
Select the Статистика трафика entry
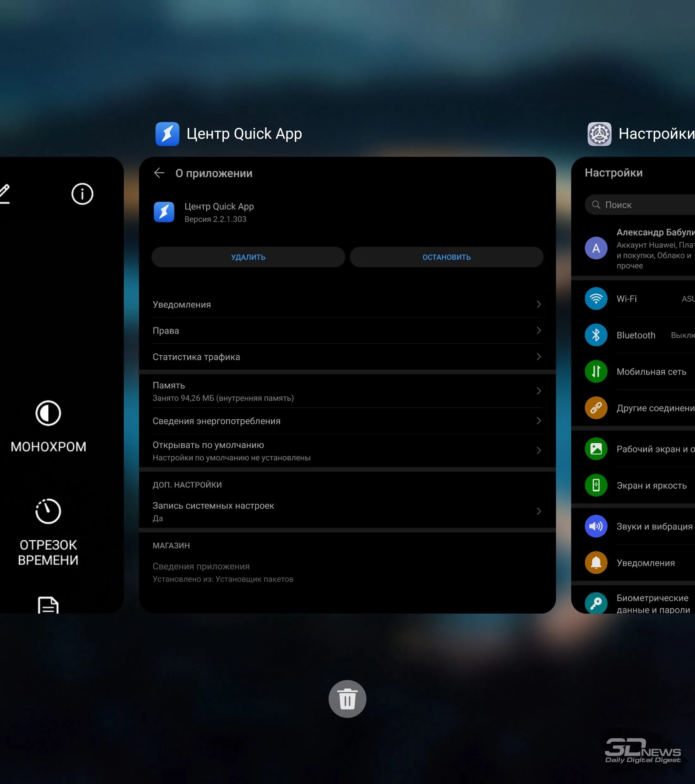click(347, 357)
